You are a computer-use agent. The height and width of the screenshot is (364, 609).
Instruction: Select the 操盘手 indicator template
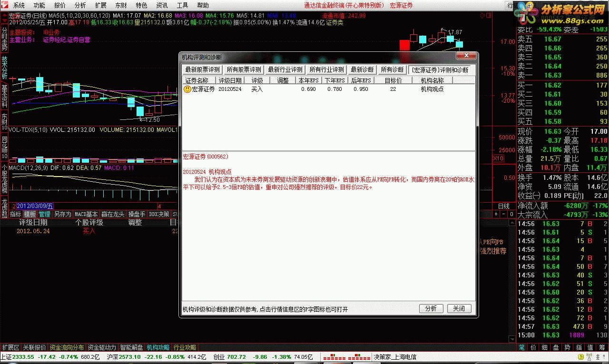pos(137,215)
